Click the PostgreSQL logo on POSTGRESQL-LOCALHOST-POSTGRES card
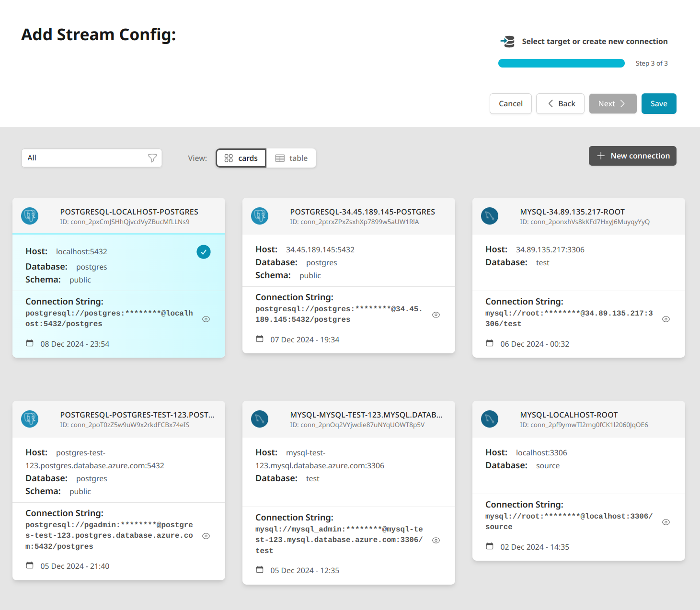 tap(30, 216)
